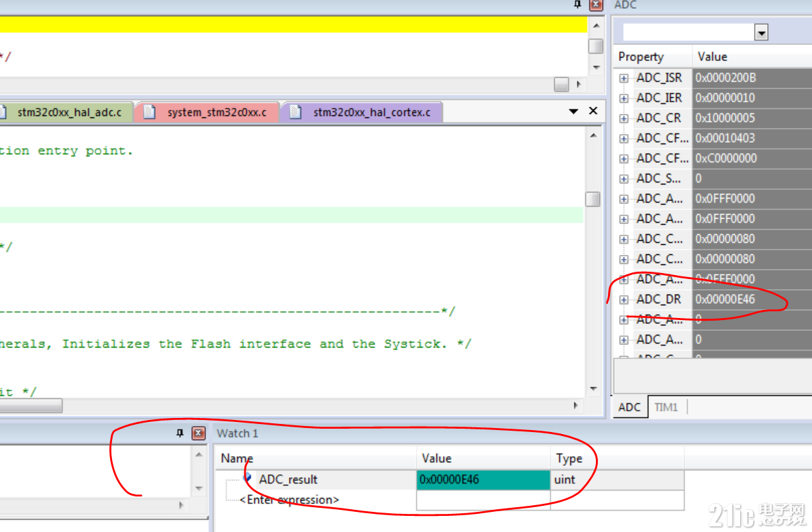Click the editor horizontal scrollbar thumb
Image resolution: width=812 pixels, height=532 pixels.
[31, 406]
